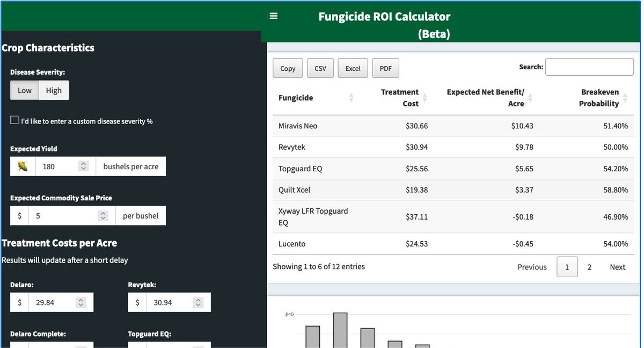Export the table as CSV
Screen dimensions: 644x348
(x=320, y=68)
